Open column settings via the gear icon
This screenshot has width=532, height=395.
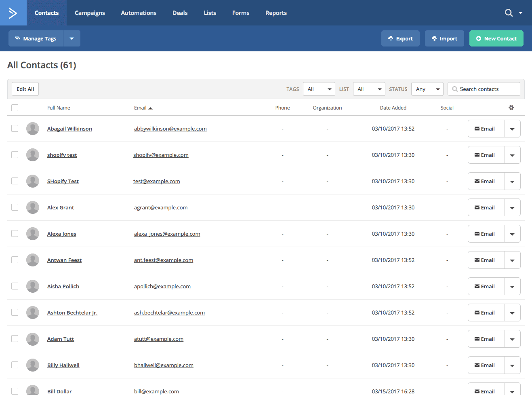tap(511, 108)
